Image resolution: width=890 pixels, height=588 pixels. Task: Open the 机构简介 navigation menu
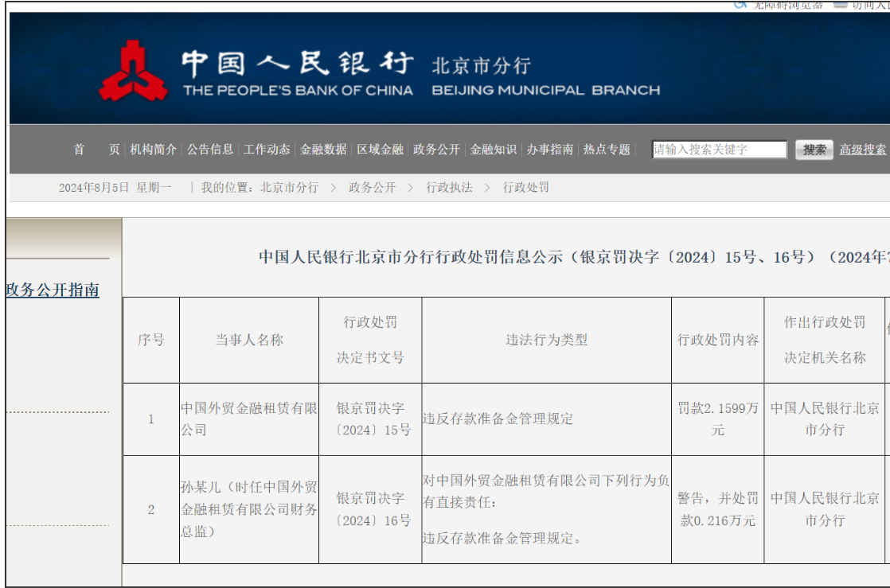(x=154, y=150)
